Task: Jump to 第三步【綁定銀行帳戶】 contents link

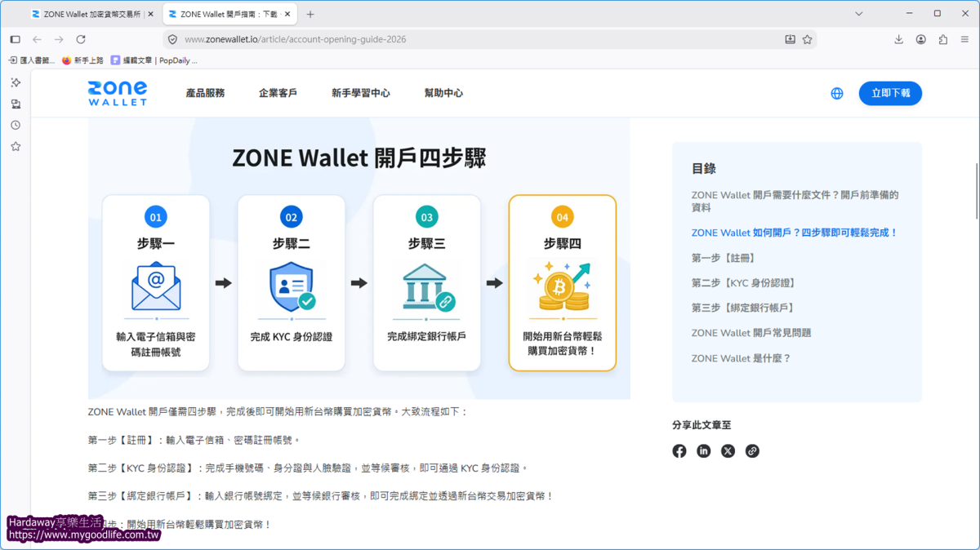Action: point(743,308)
